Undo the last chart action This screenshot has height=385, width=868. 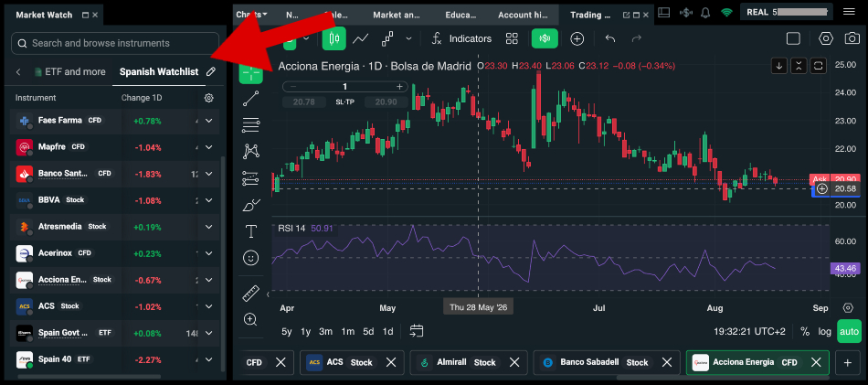tap(610, 38)
